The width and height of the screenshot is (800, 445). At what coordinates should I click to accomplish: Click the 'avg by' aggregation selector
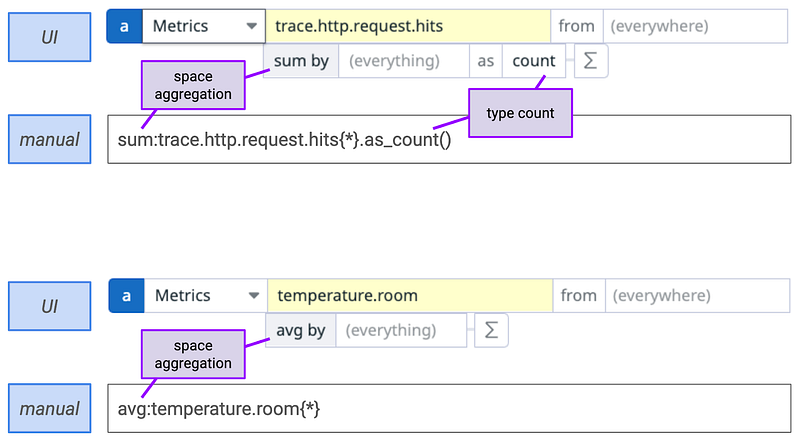tap(300, 330)
